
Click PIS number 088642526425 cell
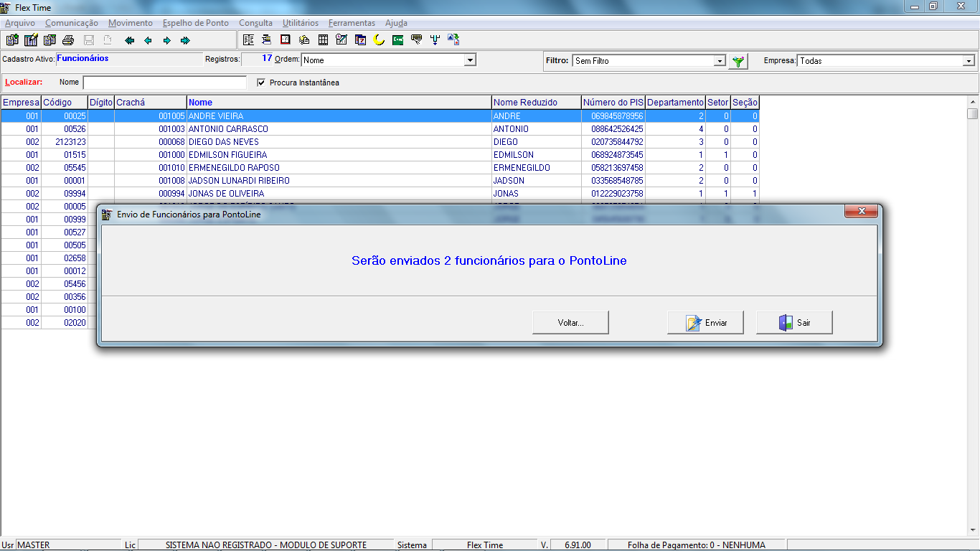click(613, 129)
